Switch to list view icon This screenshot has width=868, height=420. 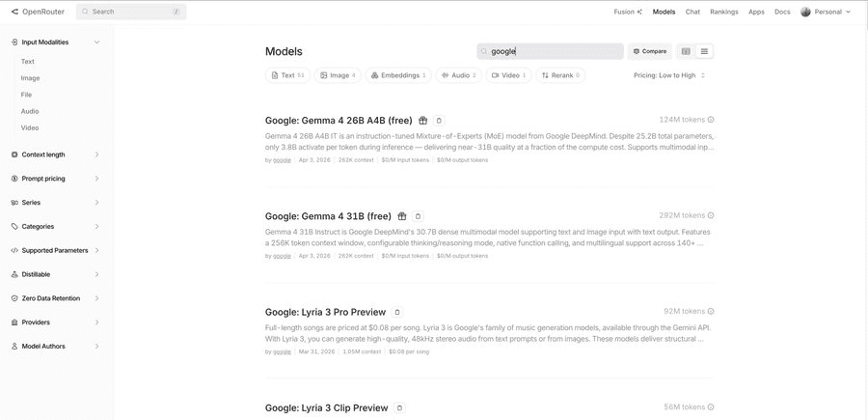(704, 51)
